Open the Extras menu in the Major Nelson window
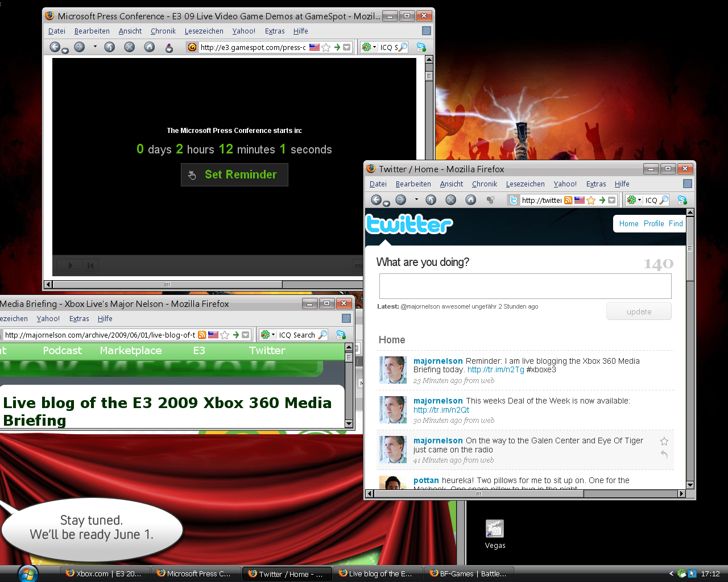This screenshot has height=582, width=728. tap(79, 319)
